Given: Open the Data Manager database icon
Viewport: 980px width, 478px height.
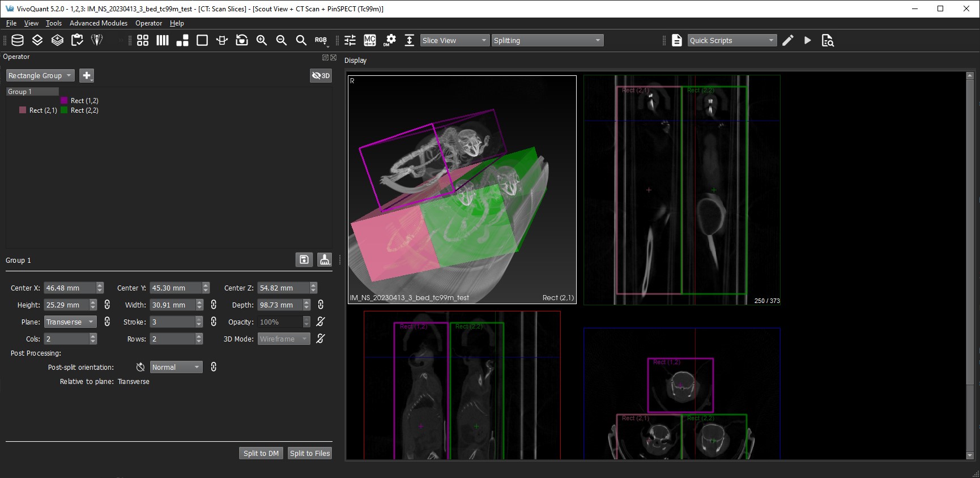Looking at the screenshot, I should pos(18,40).
